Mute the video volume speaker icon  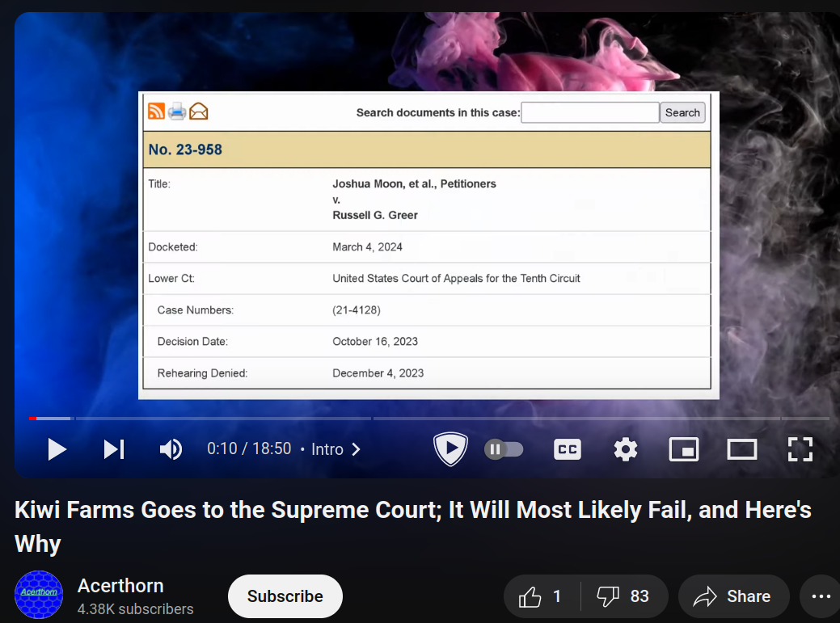[x=171, y=449]
